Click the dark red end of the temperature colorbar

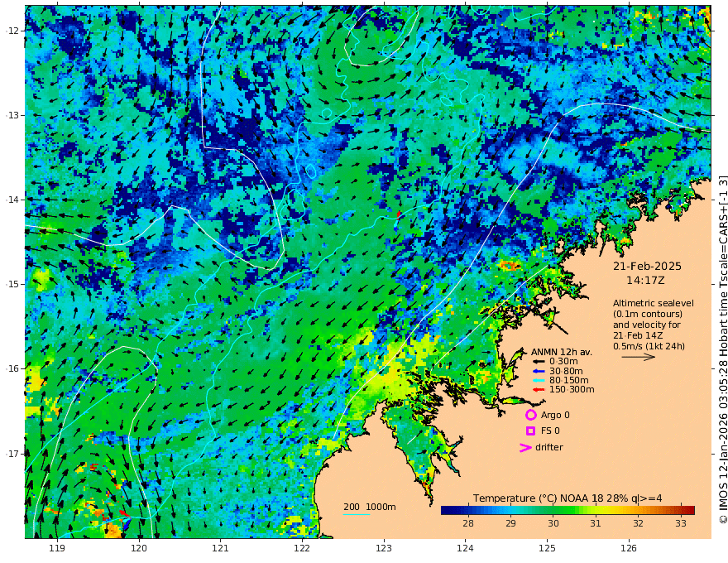click(x=690, y=510)
